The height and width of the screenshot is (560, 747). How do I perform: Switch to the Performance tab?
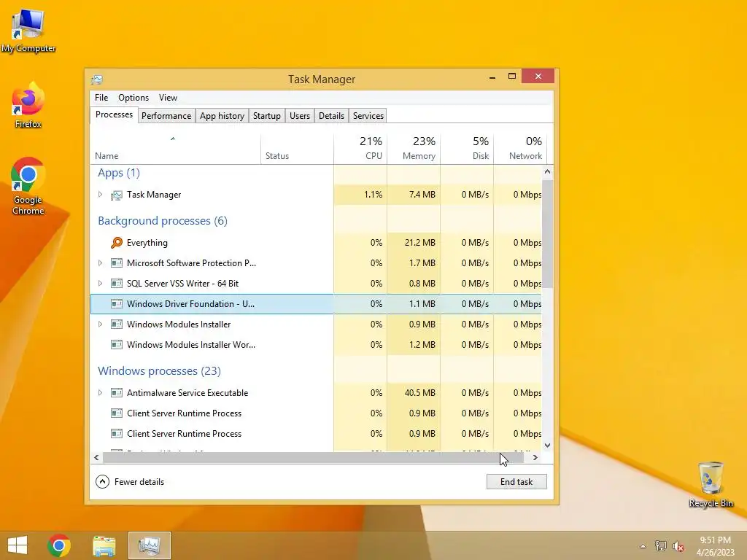[166, 116]
